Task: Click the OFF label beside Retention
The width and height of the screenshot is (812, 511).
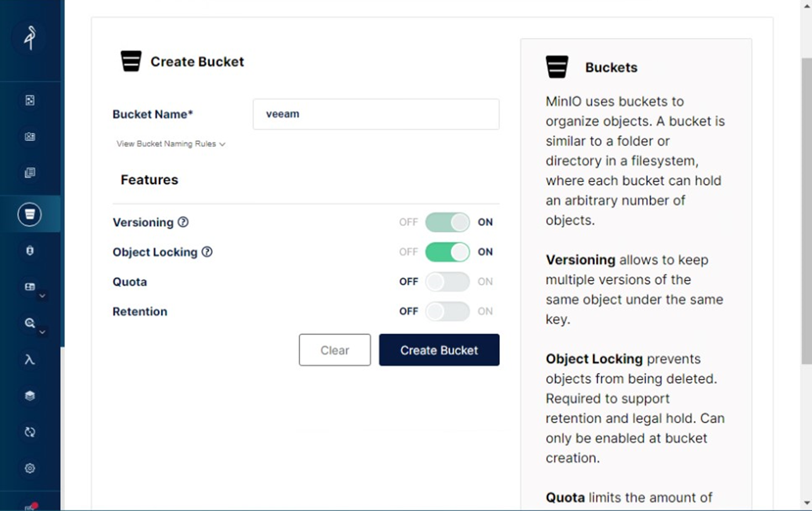Action: coord(408,311)
